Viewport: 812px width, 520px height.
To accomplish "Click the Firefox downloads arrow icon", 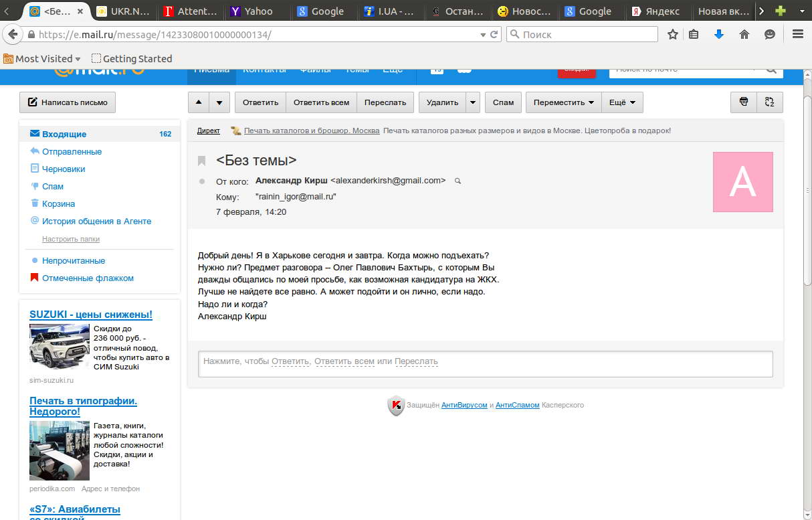I will pos(719,34).
